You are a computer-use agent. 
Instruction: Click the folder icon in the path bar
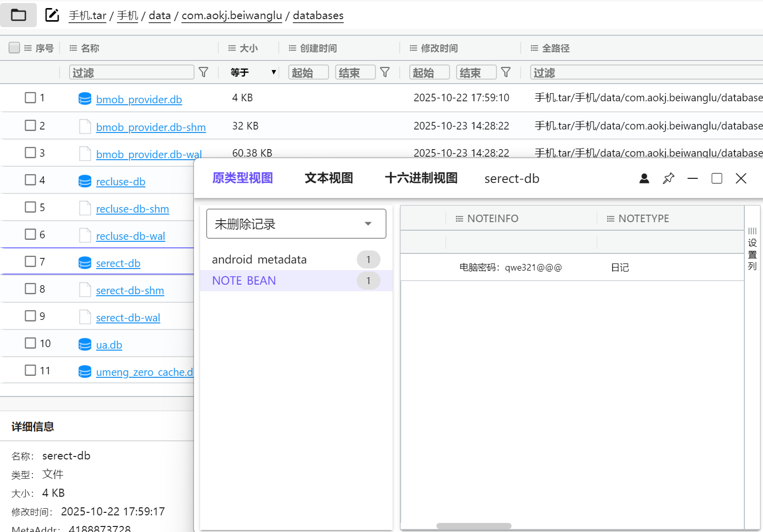[19, 15]
